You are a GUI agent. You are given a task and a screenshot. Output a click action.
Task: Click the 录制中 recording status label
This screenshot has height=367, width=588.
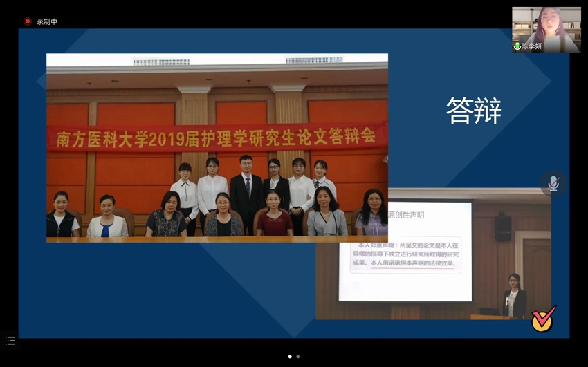(x=47, y=21)
